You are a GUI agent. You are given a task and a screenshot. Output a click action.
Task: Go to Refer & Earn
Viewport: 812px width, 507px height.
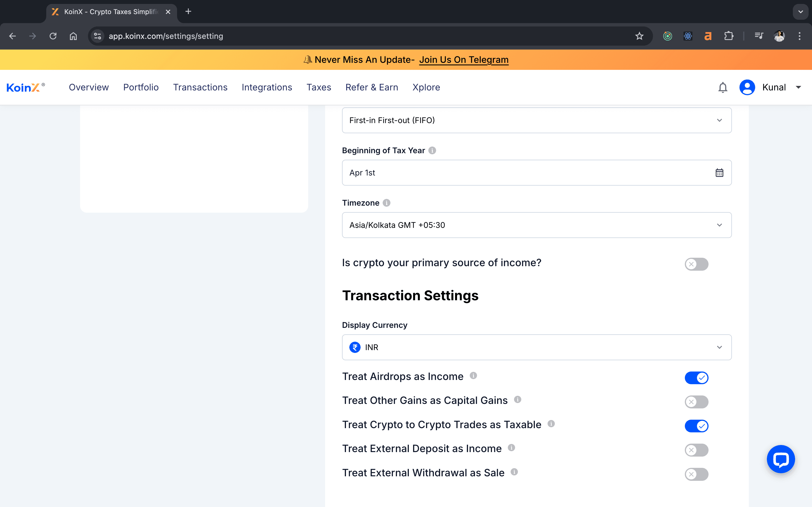click(371, 87)
